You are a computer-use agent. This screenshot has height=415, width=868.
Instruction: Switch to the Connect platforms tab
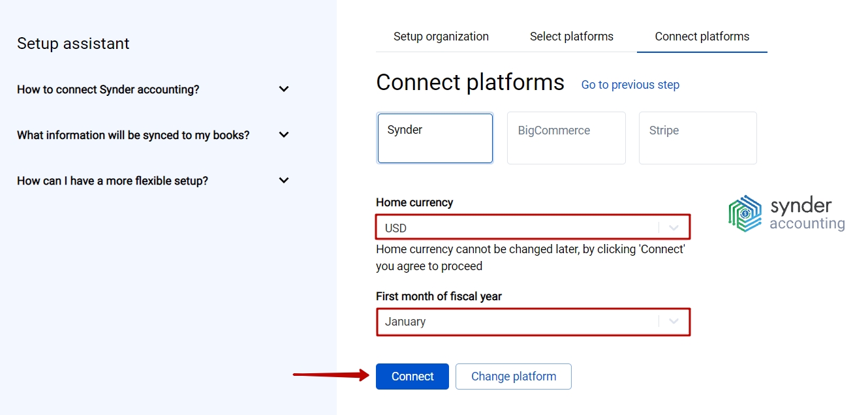(x=702, y=37)
